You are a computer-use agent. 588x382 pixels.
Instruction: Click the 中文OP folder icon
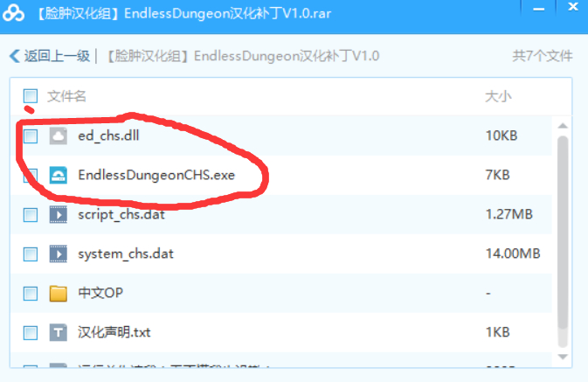point(59,293)
